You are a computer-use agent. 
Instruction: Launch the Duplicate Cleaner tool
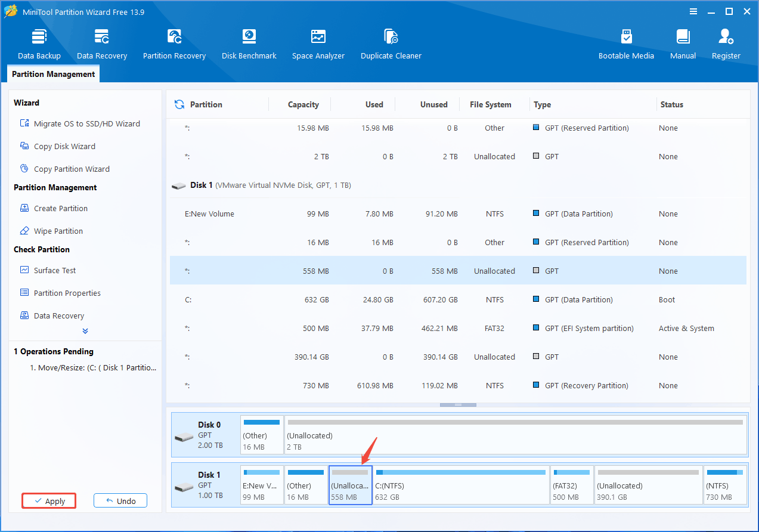click(391, 44)
